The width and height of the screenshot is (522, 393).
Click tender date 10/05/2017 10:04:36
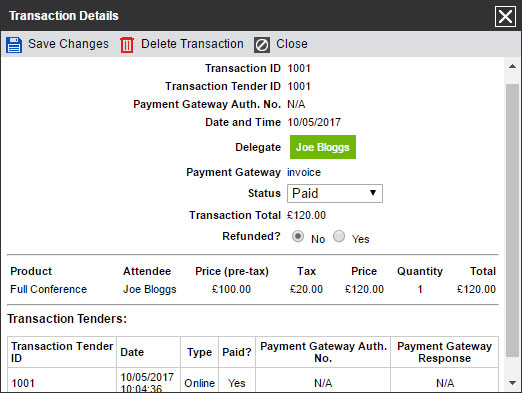point(147,383)
